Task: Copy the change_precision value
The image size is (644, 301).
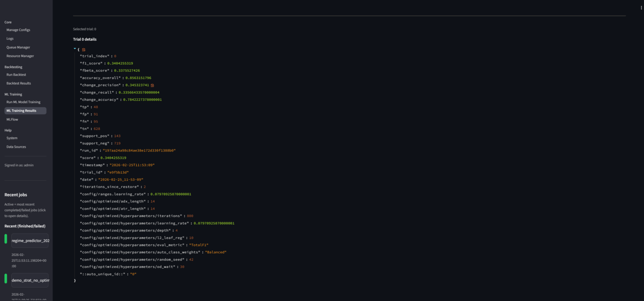Action: pos(152,85)
